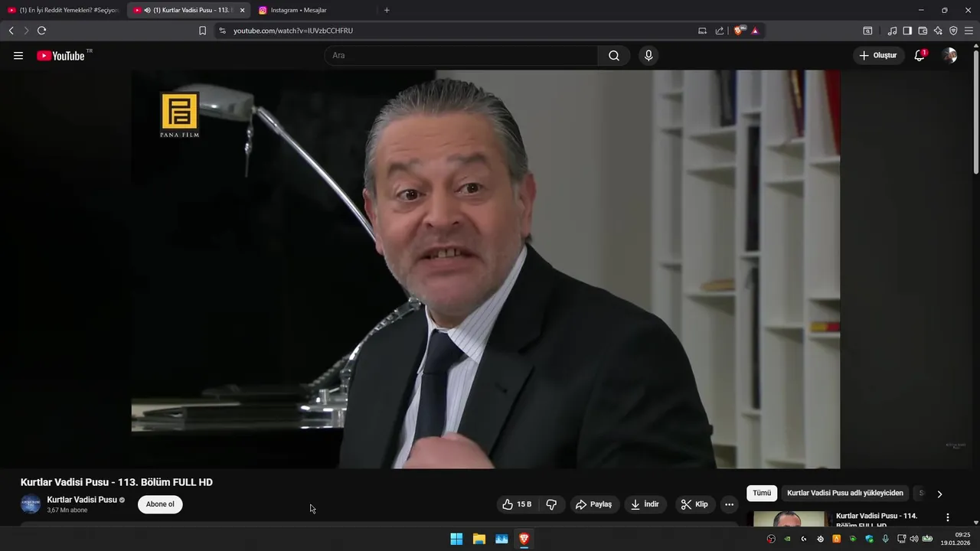Toggle the browser sidebar panel
The image size is (980, 551).
click(907, 31)
